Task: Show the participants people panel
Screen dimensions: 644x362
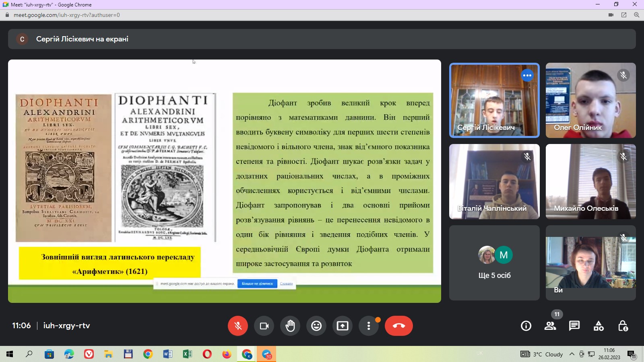Action: (550, 326)
